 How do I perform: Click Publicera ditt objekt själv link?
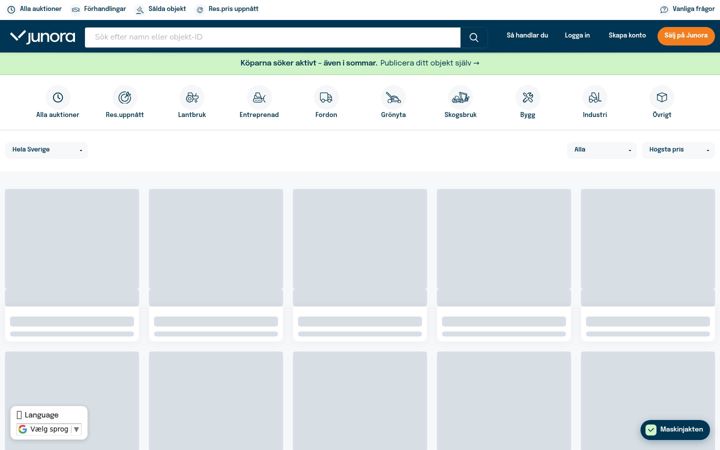429,63
